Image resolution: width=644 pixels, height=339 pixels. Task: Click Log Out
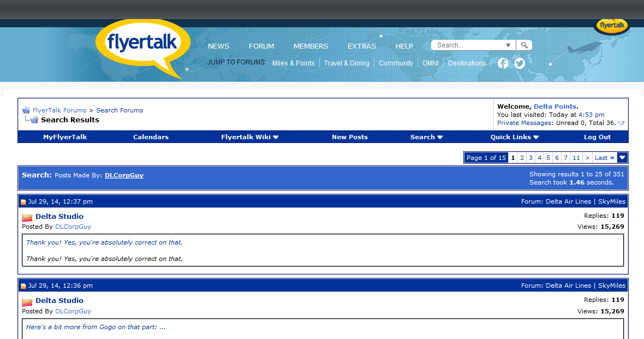[597, 137]
